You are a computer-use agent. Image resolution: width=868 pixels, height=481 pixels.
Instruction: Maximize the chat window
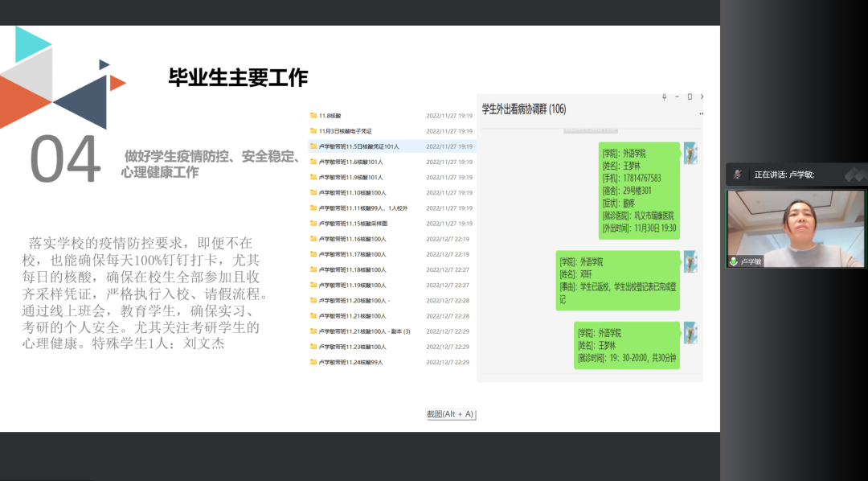tap(689, 97)
